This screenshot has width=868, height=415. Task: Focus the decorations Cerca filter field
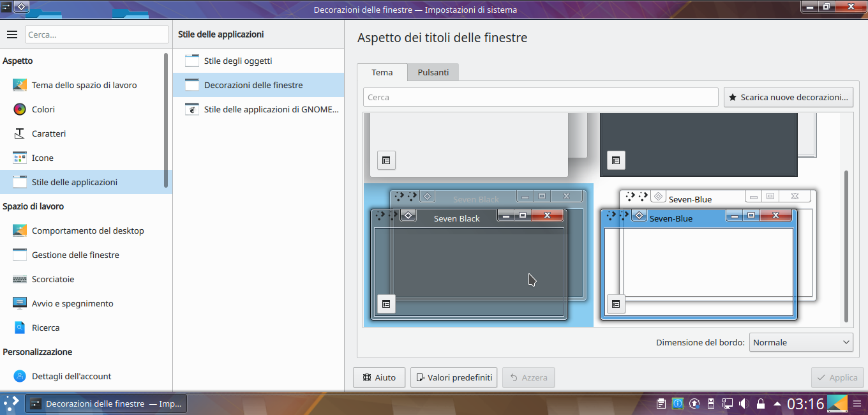(541, 97)
